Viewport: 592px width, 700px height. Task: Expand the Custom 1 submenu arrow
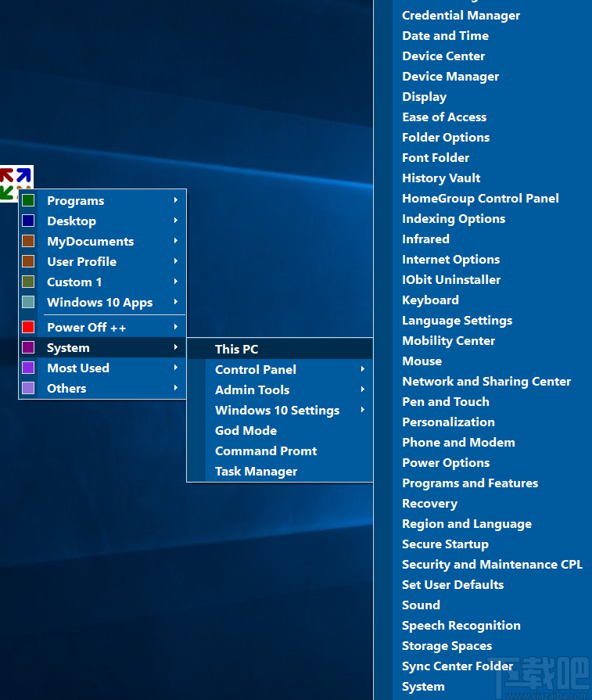click(x=176, y=282)
